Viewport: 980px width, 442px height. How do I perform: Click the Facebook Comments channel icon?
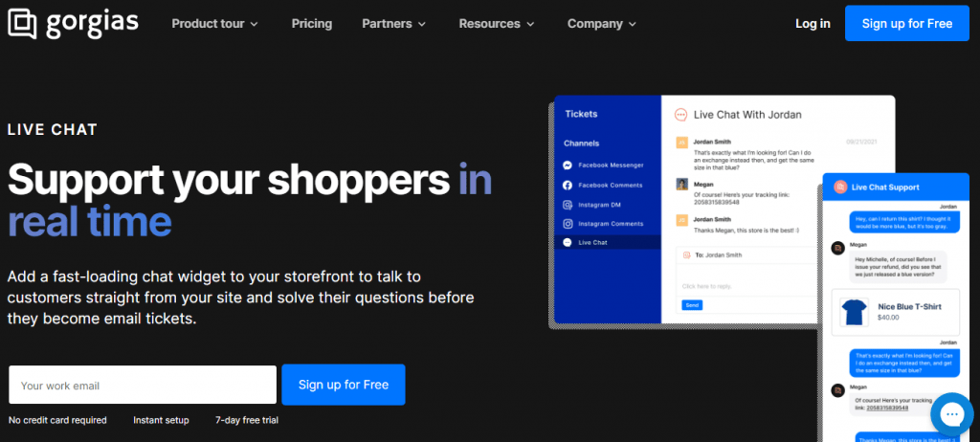tap(568, 185)
